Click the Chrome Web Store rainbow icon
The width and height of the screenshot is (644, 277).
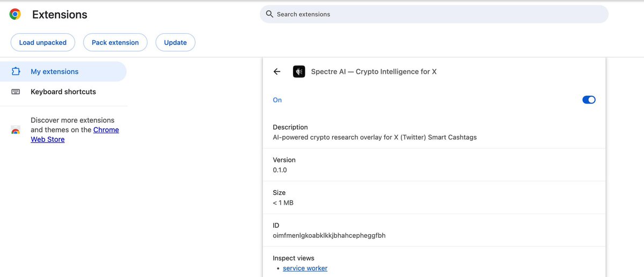click(x=16, y=130)
